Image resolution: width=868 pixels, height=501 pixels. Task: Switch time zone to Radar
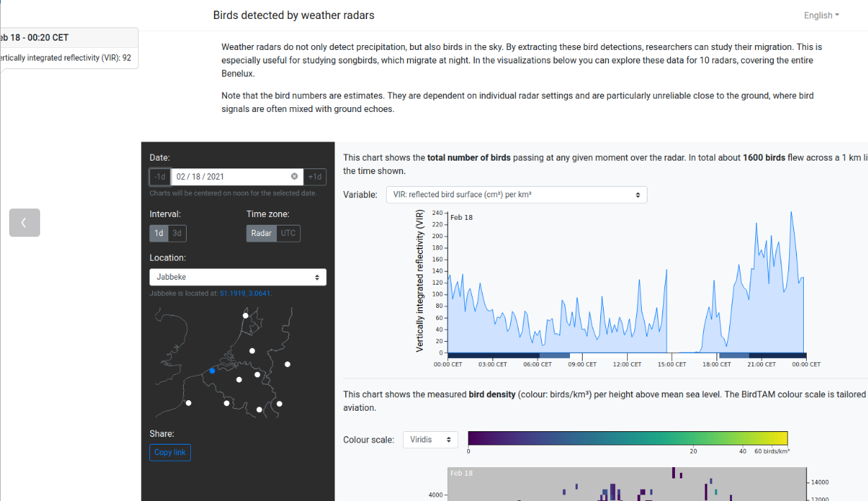[x=261, y=233]
